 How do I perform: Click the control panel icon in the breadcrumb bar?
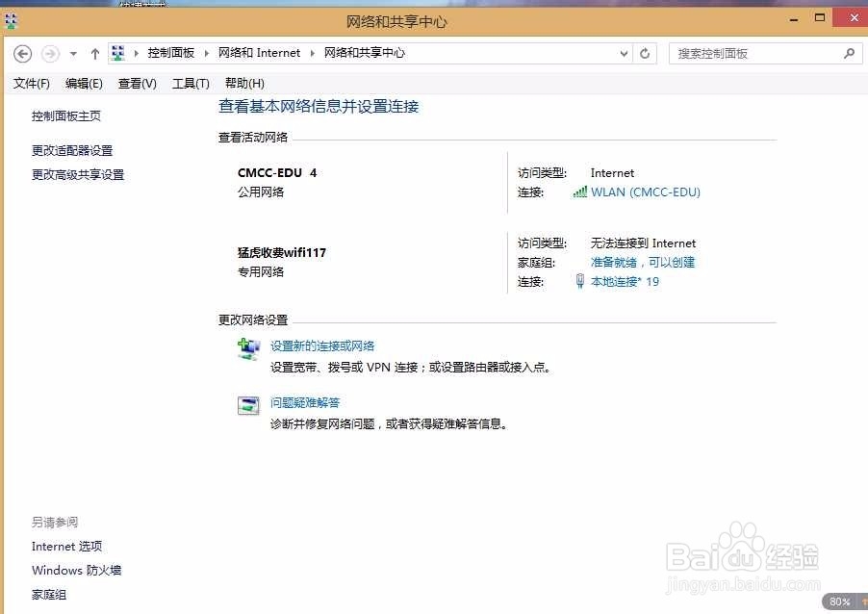[118, 53]
